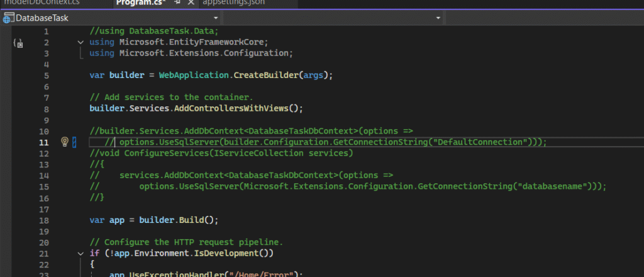Click the braces margin icon beside line 2
The height and width of the screenshot is (277, 644).
[x=18, y=43]
